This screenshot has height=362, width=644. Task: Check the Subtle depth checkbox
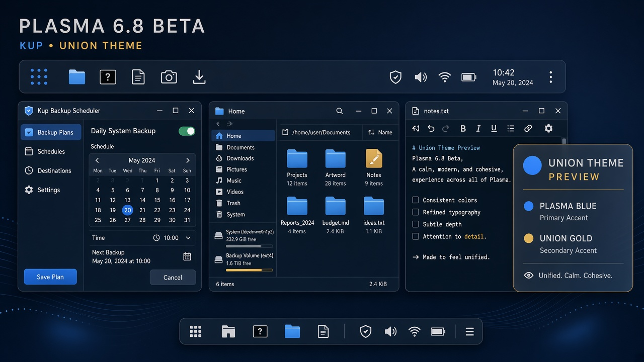coord(416,224)
